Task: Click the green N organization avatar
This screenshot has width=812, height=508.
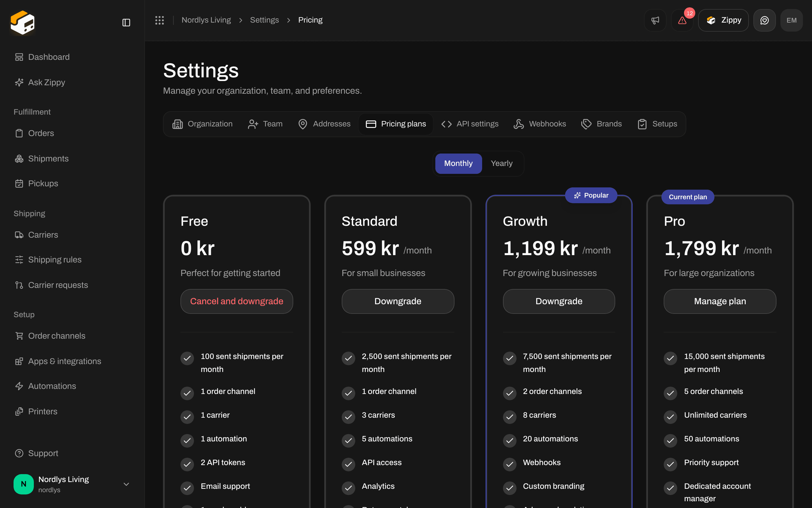Action: pyautogui.click(x=23, y=484)
